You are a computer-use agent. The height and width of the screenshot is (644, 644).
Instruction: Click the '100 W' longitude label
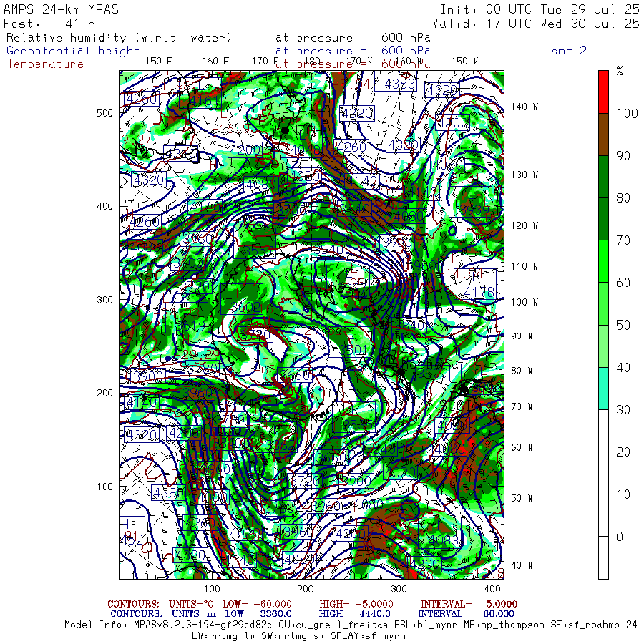pyautogui.click(x=524, y=302)
